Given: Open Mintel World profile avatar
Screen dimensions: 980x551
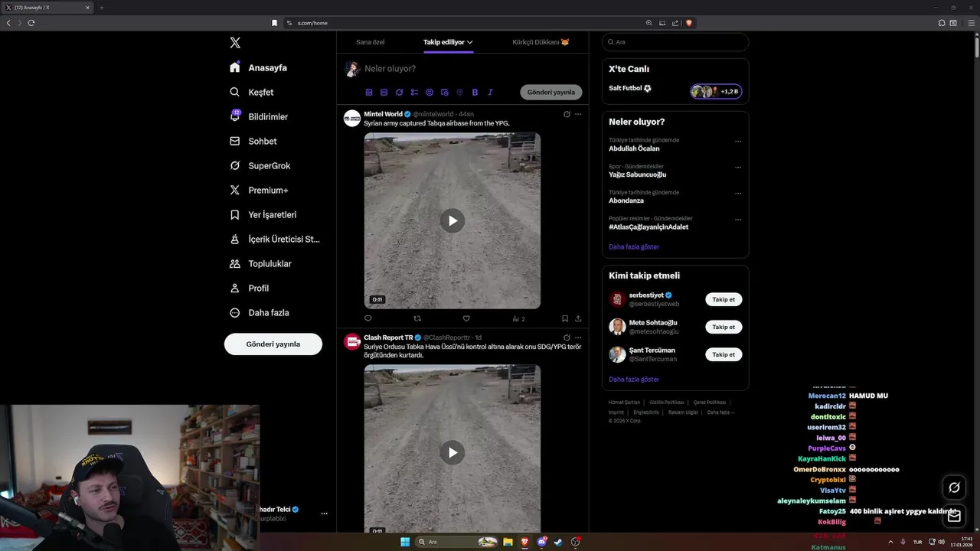Looking at the screenshot, I should tap(352, 118).
